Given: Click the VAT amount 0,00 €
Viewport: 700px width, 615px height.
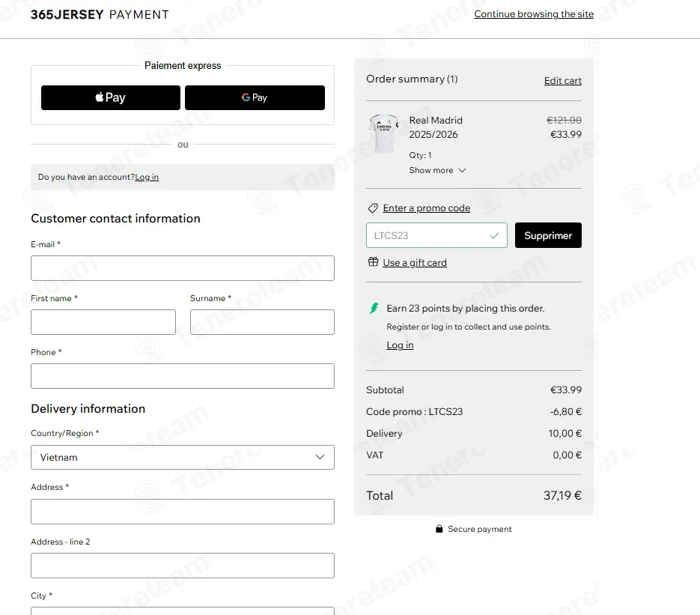Looking at the screenshot, I should (x=567, y=455).
